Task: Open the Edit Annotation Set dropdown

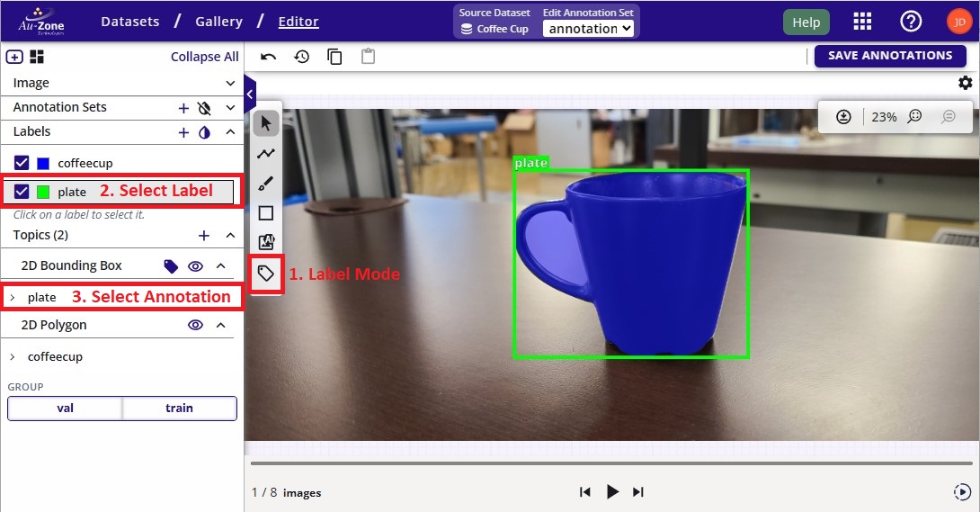Action: [x=589, y=29]
